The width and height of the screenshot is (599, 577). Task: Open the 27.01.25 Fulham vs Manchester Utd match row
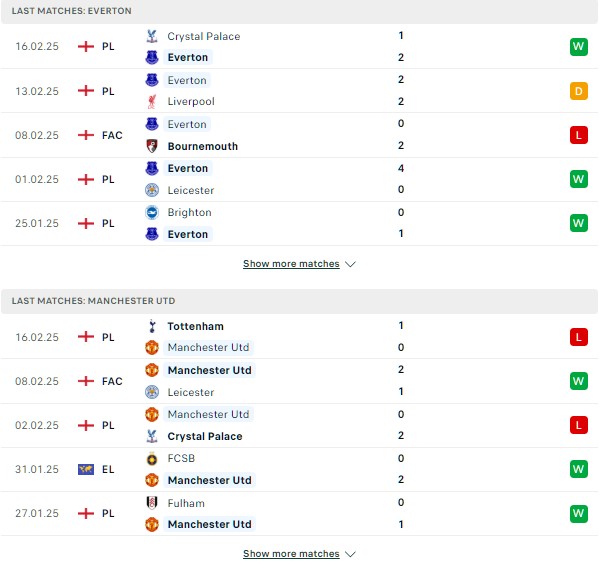(x=299, y=514)
